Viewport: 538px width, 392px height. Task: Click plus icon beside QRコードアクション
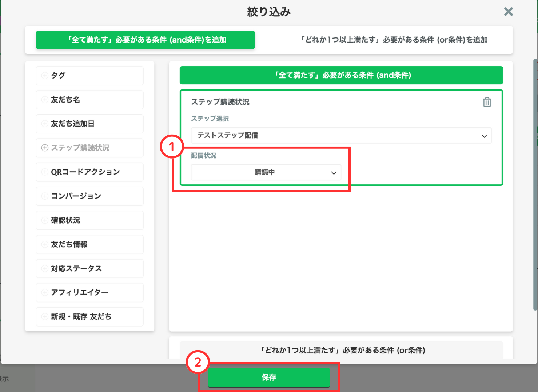[45, 172]
